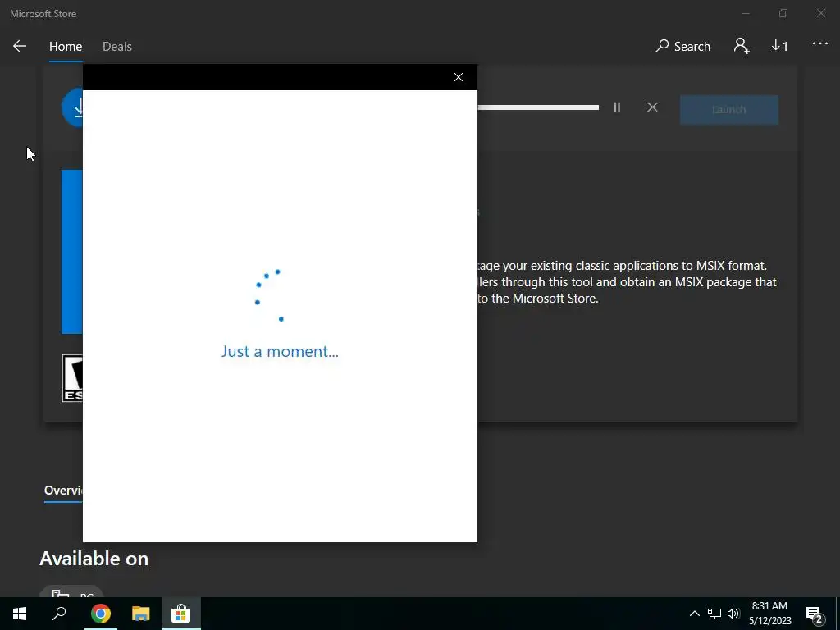Viewport: 840px width, 630px height.
Task: Click the ESRB rating image
Action: tap(72, 378)
